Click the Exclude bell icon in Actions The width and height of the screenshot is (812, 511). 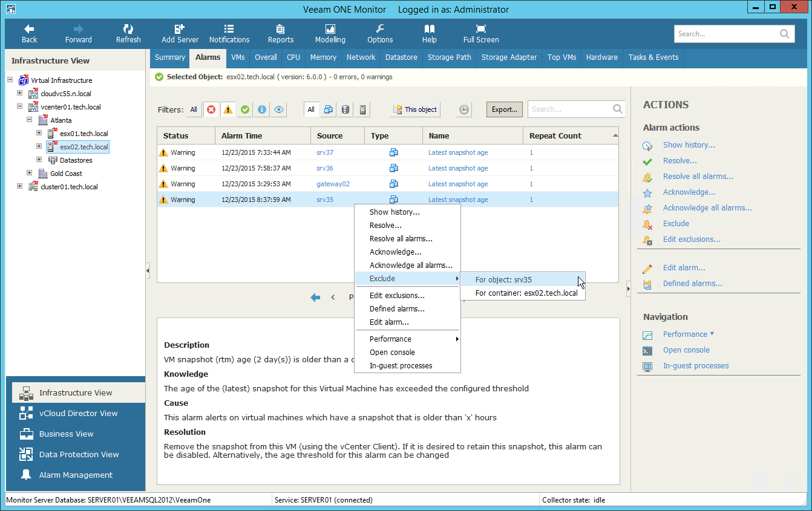click(647, 224)
